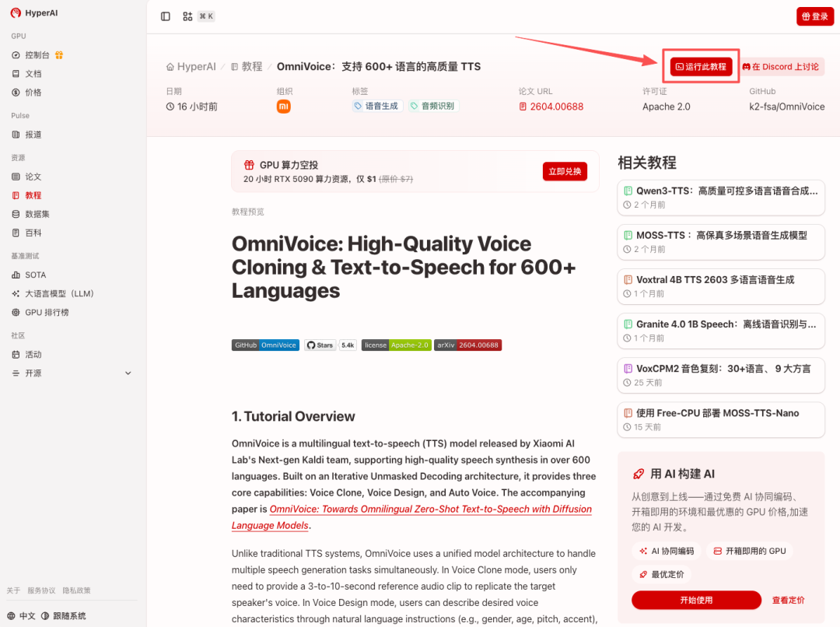Open Free-CPU 部署 MOSS-TTS-Nano tutorial
The width and height of the screenshot is (840, 627).
click(720, 419)
